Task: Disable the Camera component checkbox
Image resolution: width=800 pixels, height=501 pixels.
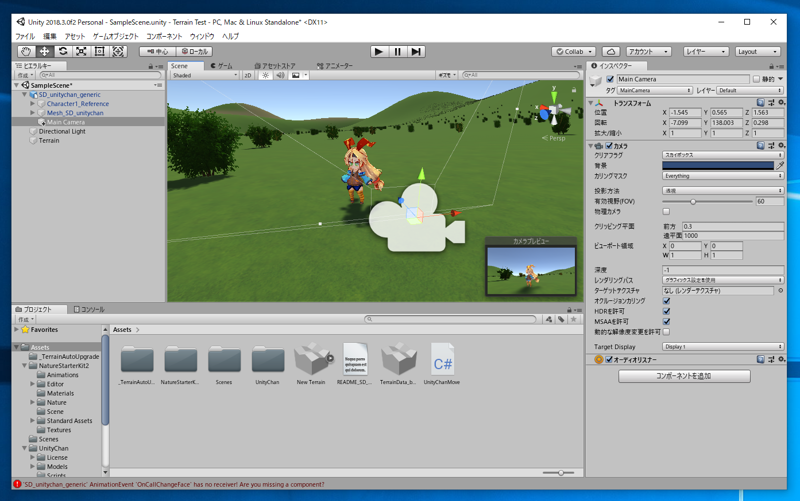Action: [609, 145]
